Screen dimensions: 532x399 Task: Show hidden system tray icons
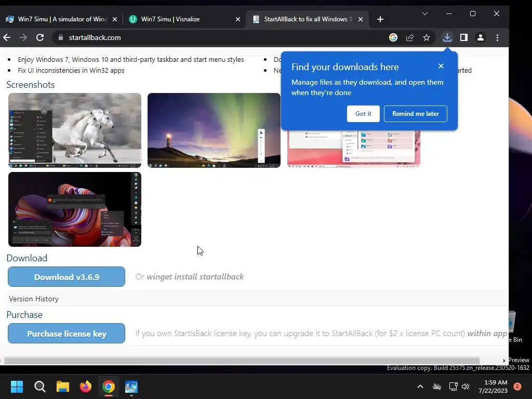click(x=420, y=387)
